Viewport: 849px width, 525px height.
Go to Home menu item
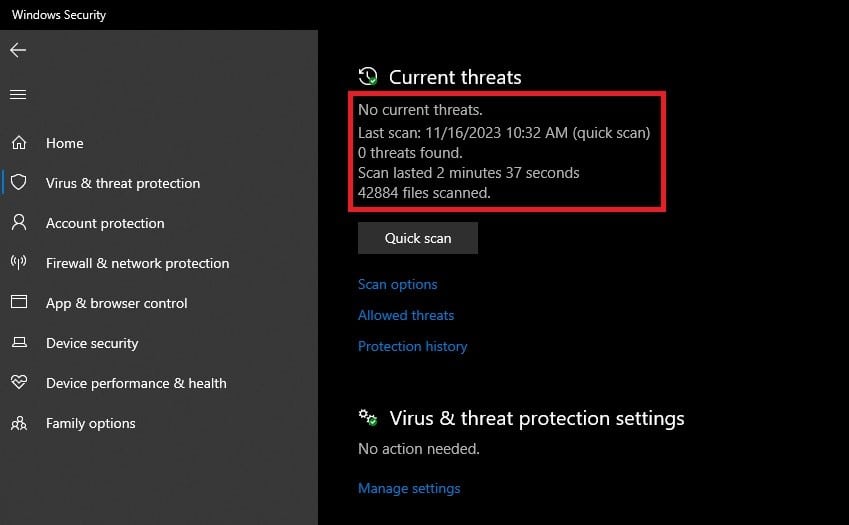(65, 143)
